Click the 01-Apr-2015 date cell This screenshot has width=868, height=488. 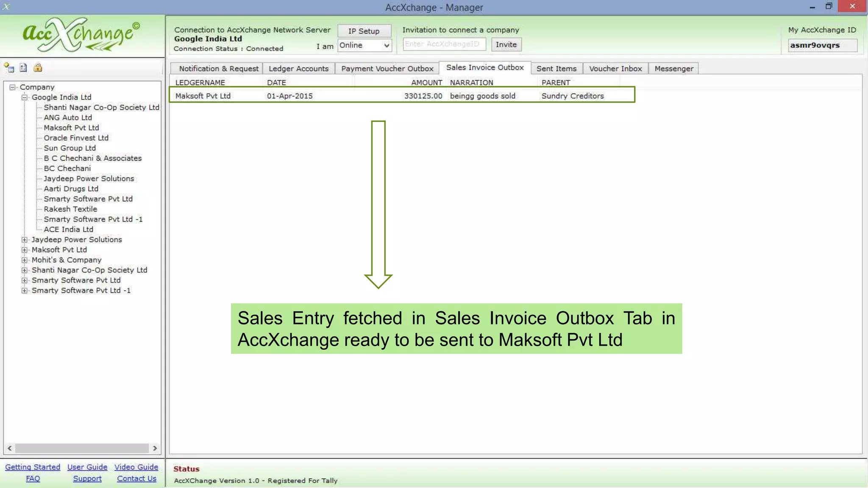point(290,96)
